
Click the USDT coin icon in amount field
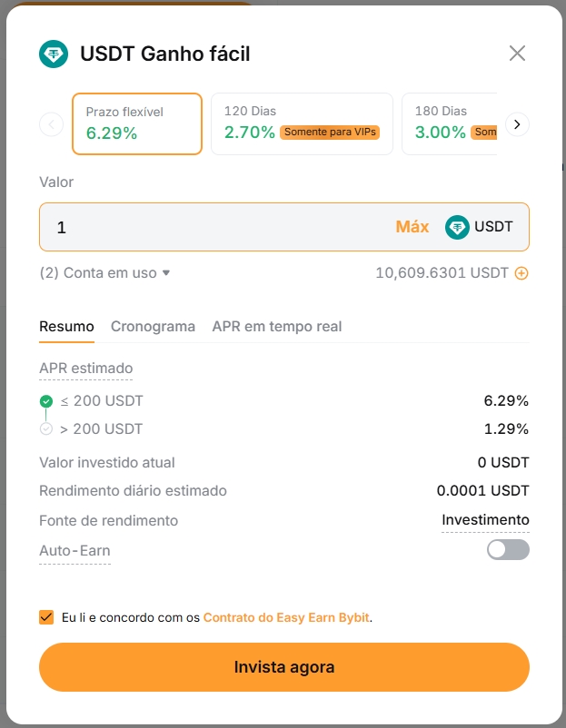[457, 227]
